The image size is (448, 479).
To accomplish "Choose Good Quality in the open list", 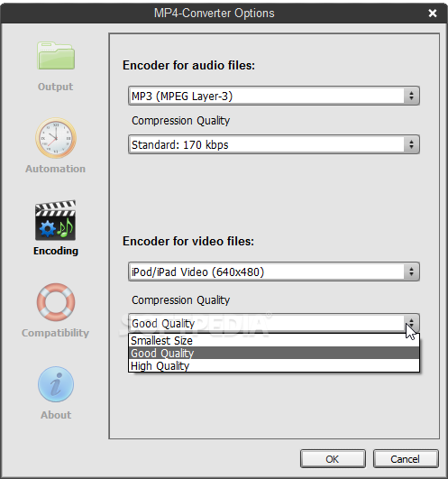I will click(x=274, y=353).
